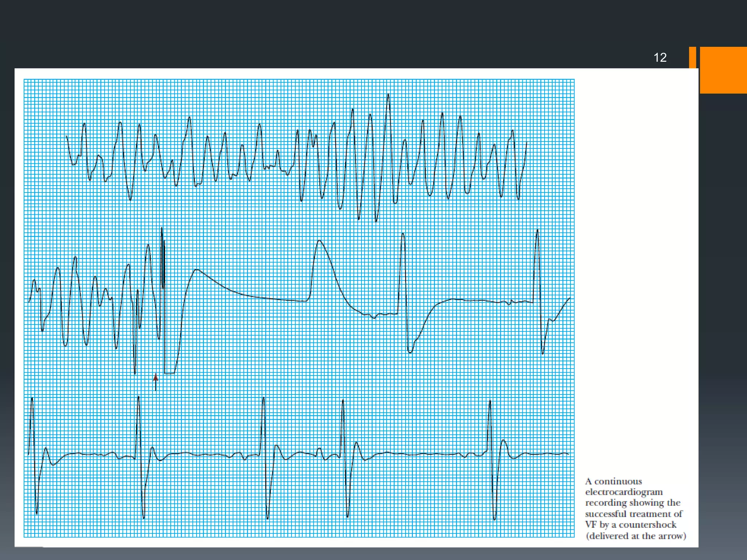The image size is (747, 560).
Task: Click the slide number 12
Action: tap(660, 58)
